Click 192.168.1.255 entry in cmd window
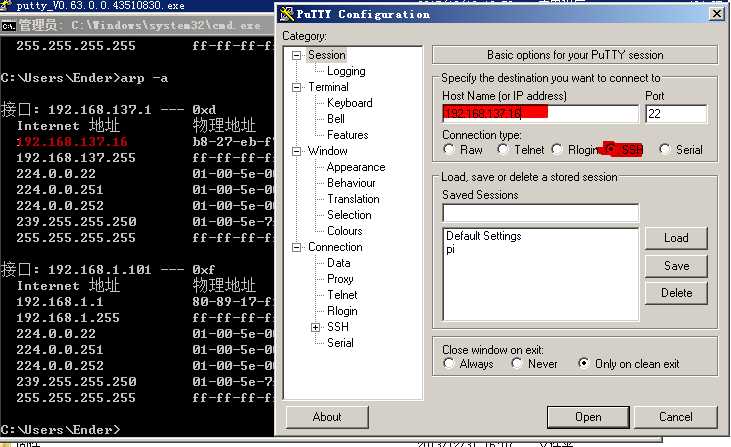 [68, 318]
